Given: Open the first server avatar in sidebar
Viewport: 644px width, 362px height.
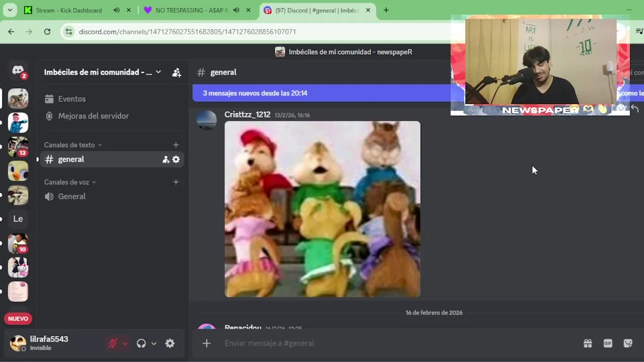Looking at the screenshot, I should (x=18, y=99).
